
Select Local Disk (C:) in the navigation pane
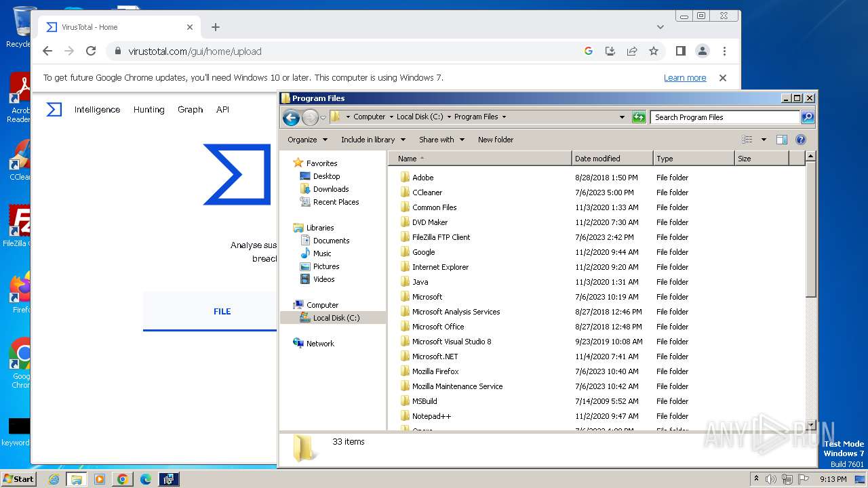click(x=333, y=318)
